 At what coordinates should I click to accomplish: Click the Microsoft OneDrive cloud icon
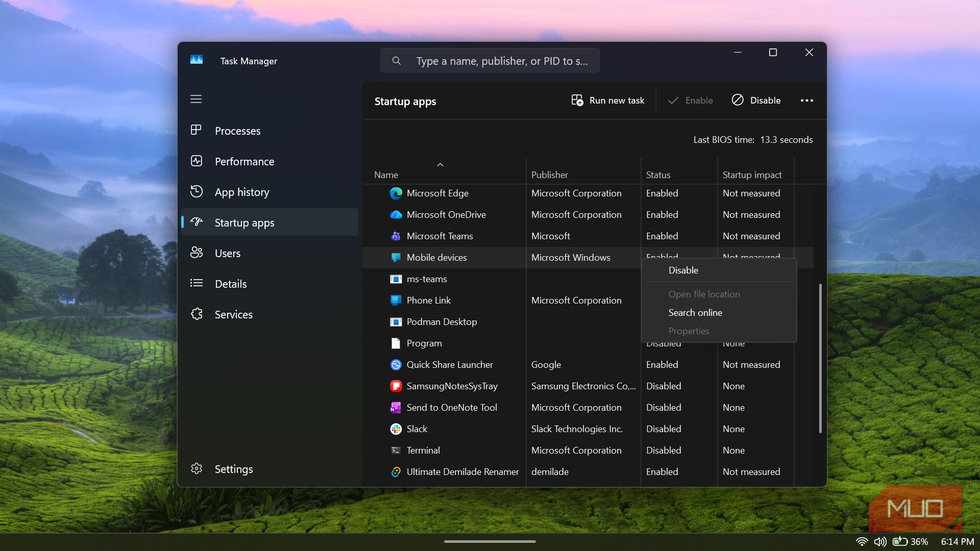[396, 215]
